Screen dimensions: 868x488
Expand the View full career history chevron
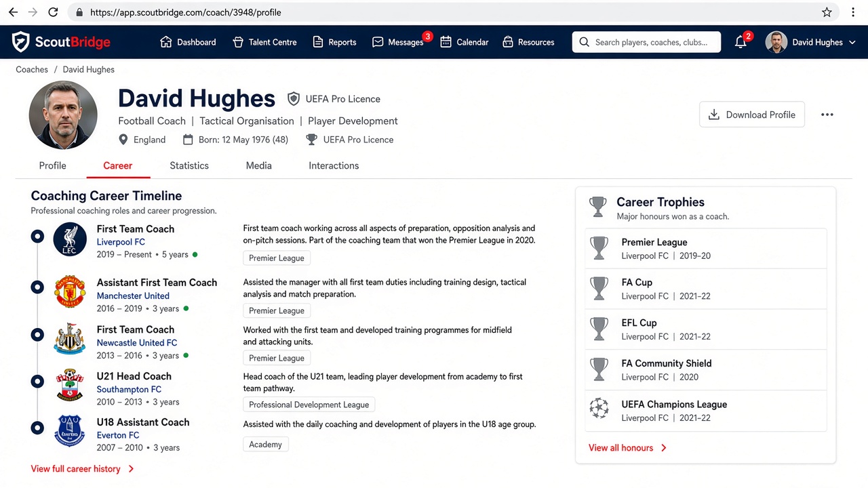(x=131, y=469)
